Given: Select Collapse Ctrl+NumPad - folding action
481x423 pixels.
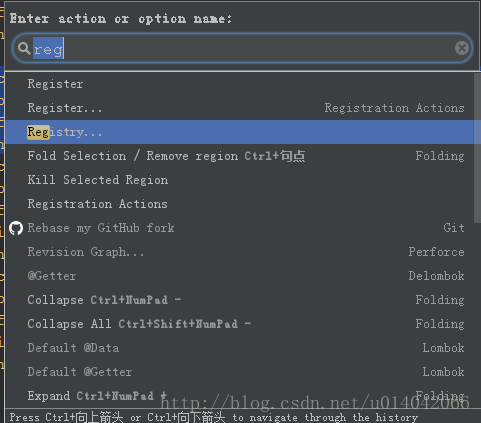Looking at the screenshot, I should (239, 300).
